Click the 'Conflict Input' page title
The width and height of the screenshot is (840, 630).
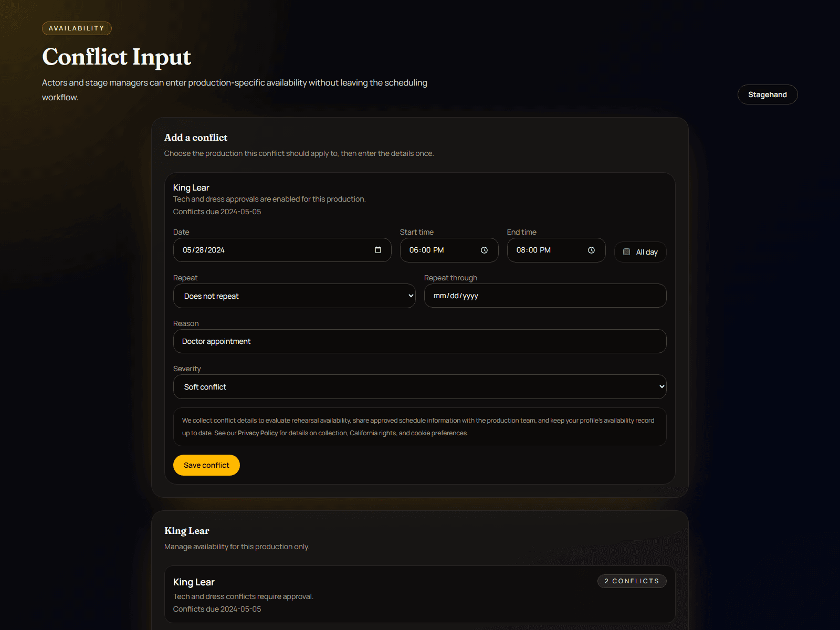coord(117,57)
